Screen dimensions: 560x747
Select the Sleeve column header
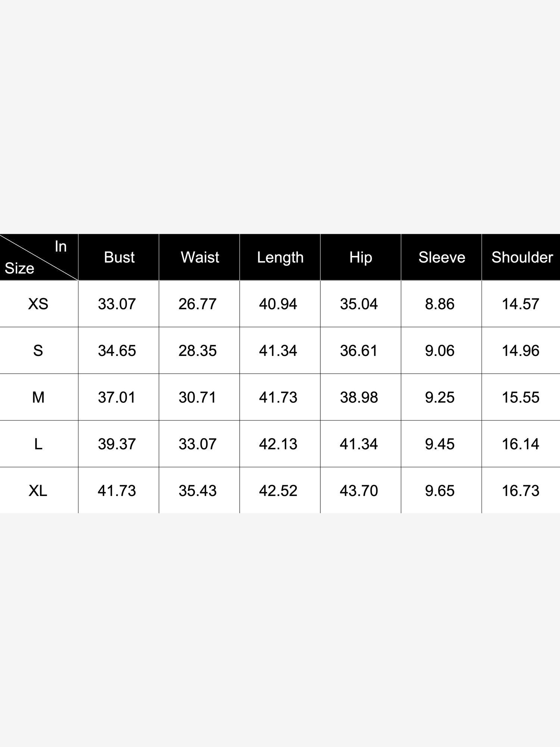pyautogui.click(x=442, y=257)
